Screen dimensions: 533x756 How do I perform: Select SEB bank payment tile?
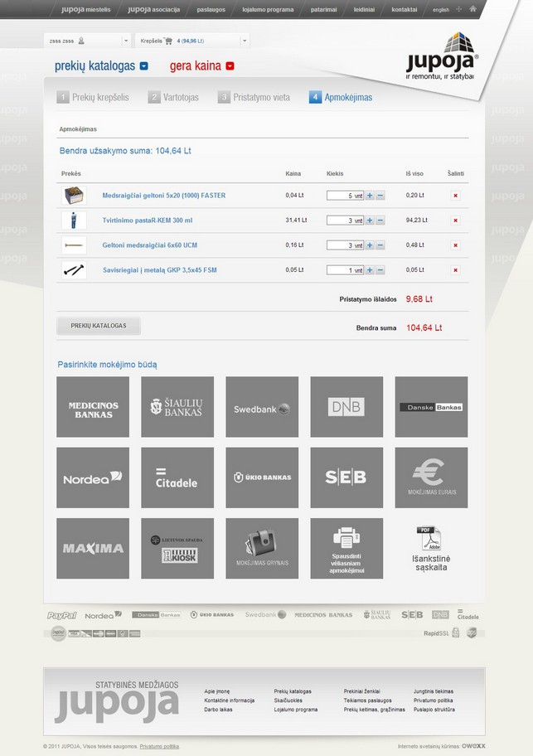346,477
